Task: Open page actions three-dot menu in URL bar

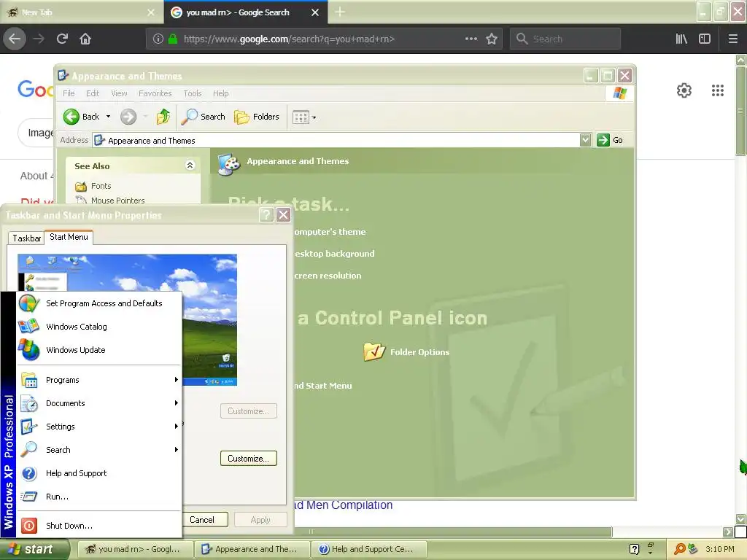Action: coord(471,39)
